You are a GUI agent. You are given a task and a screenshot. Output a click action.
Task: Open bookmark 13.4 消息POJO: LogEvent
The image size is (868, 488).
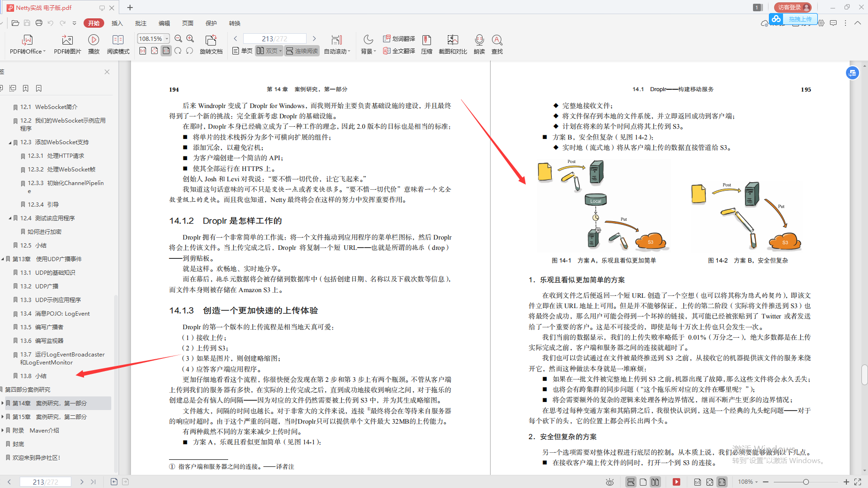click(55, 314)
